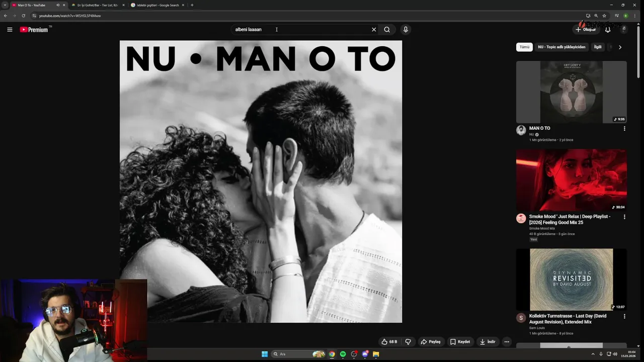Open the MAN O TO suggested video title

[x=539, y=128]
